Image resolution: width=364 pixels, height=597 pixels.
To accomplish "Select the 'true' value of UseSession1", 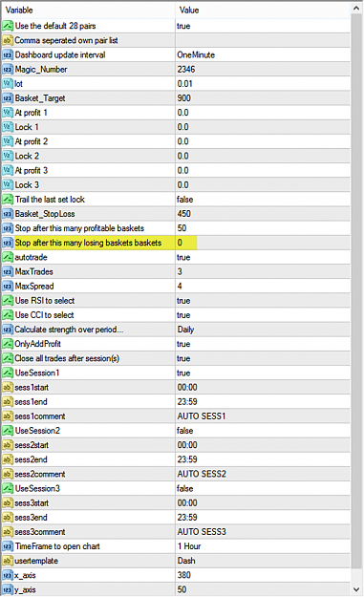I will [x=183, y=373].
